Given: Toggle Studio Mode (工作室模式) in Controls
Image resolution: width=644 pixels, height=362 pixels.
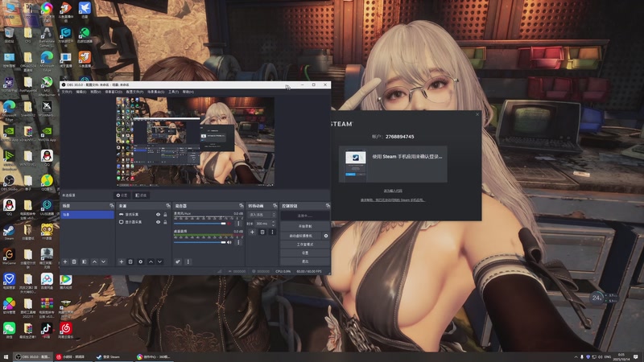Looking at the screenshot, I should click(x=305, y=245).
